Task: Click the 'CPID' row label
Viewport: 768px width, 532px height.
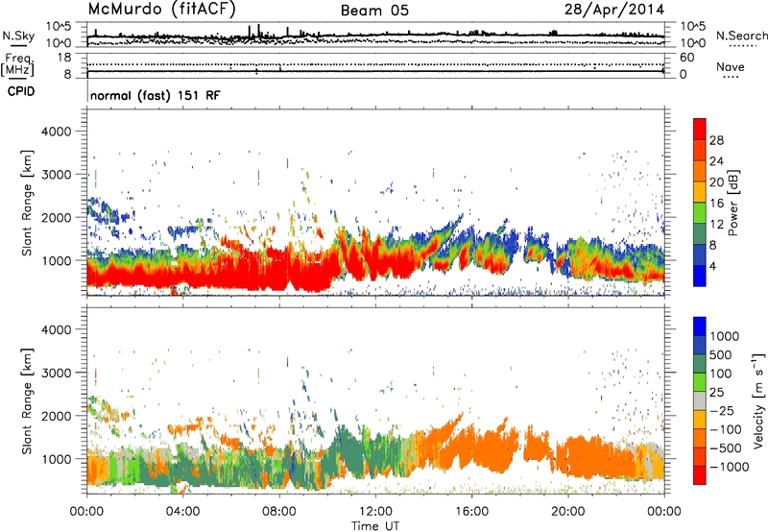Action: pos(21,91)
